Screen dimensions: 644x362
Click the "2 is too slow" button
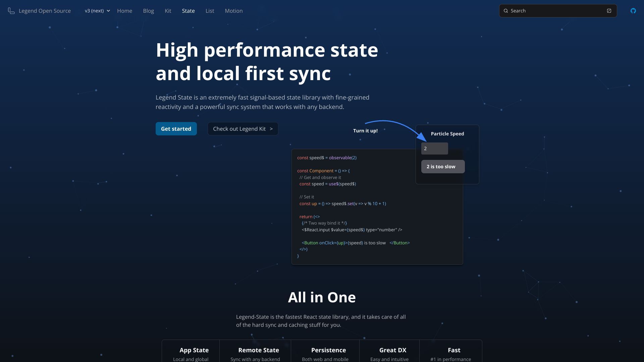point(443,167)
